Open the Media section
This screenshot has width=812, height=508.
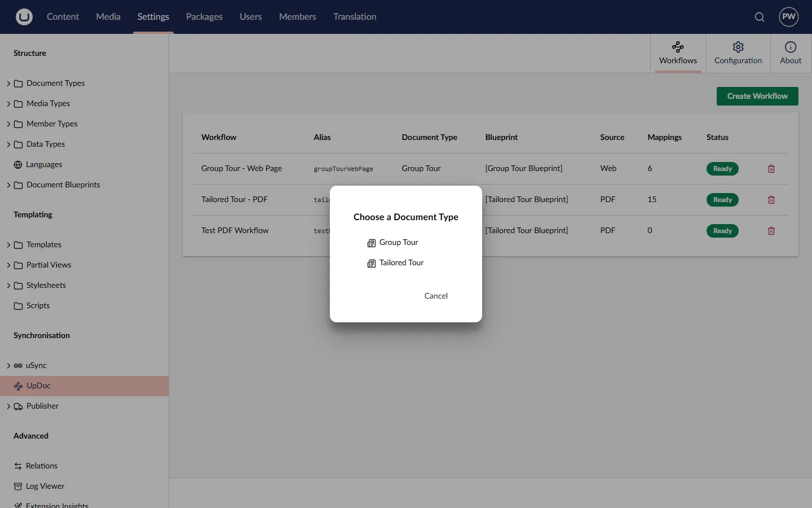[x=108, y=17]
